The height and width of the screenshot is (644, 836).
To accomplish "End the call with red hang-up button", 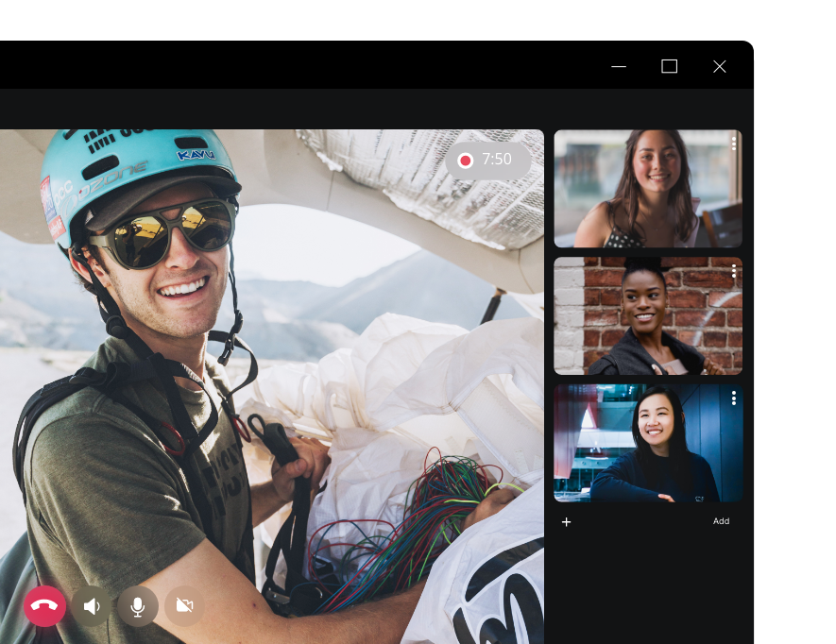I will coord(44,606).
